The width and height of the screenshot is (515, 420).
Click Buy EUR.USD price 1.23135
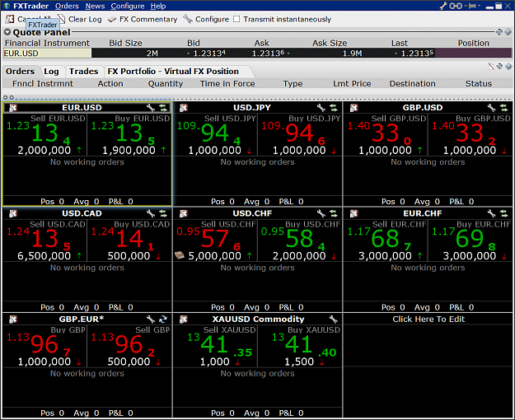pyautogui.click(x=129, y=134)
